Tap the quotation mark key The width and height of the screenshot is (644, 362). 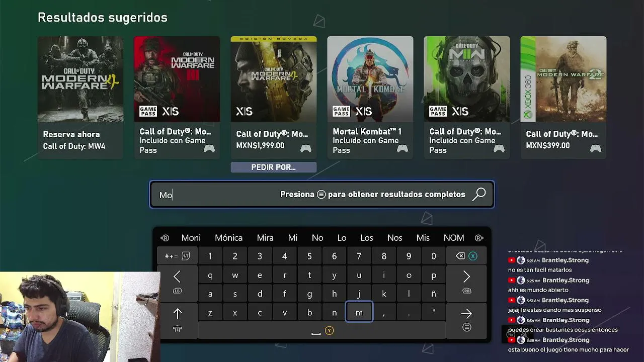pyautogui.click(x=434, y=312)
